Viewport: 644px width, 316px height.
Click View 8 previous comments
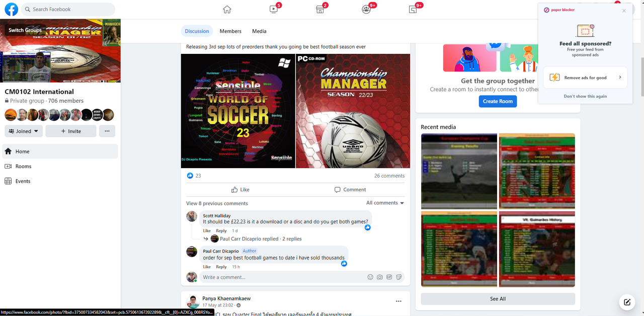217,203
